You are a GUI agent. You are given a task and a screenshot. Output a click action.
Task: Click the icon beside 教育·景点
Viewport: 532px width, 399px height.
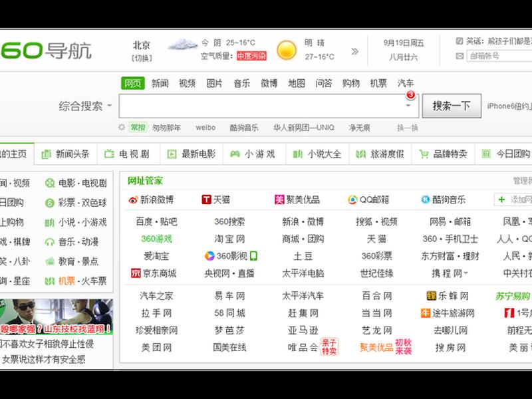pyautogui.click(x=50, y=261)
